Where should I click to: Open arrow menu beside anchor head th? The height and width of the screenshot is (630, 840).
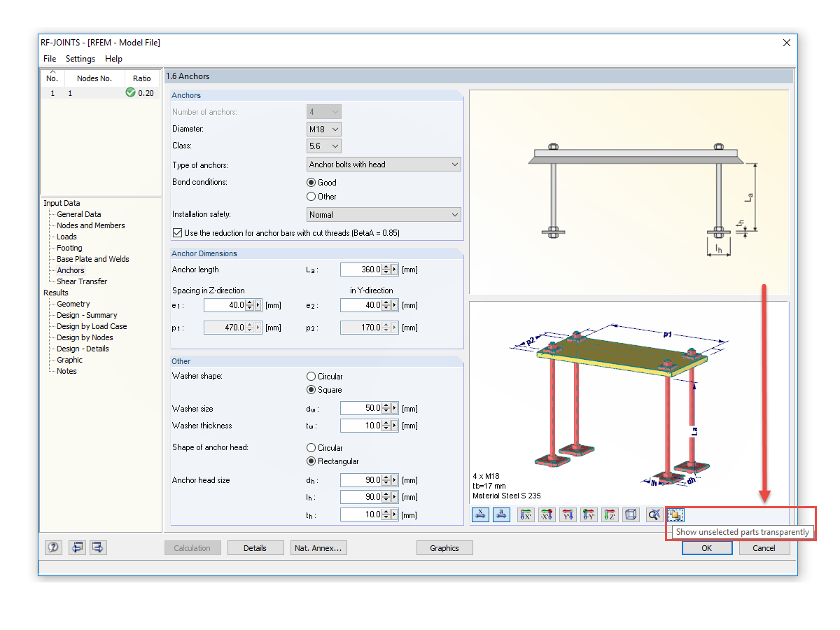(x=395, y=514)
